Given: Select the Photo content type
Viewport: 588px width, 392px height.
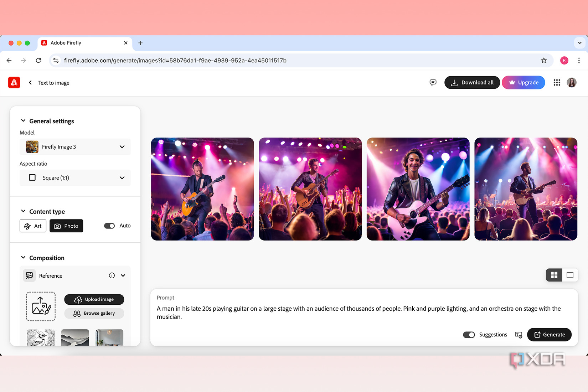Looking at the screenshot, I should tap(66, 226).
